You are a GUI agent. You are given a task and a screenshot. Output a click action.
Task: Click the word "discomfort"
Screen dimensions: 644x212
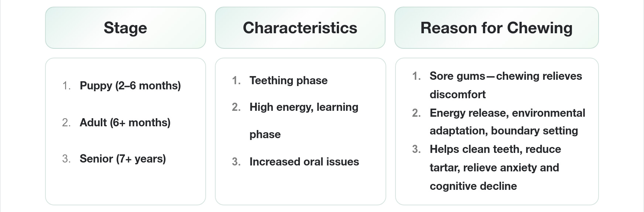pos(458,95)
